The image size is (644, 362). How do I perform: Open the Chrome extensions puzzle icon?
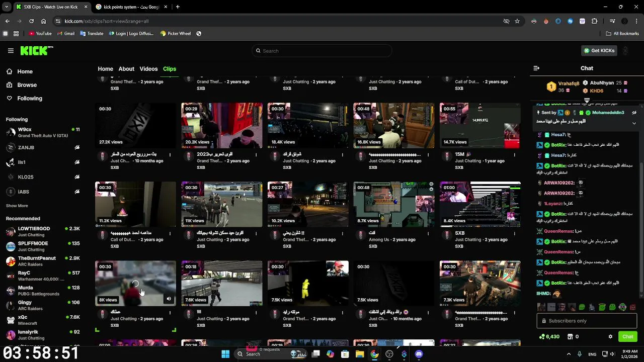tap(595, 21)
